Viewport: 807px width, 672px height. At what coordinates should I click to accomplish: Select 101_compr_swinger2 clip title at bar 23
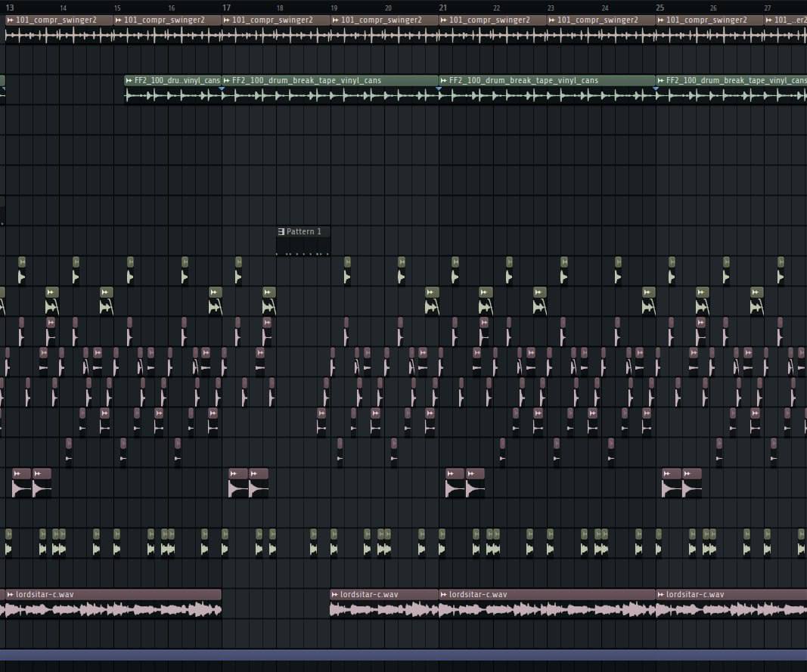[597, 20]
